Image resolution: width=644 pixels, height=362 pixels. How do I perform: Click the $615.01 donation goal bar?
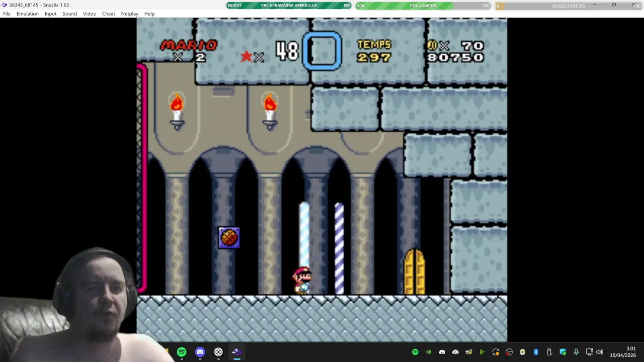[289, 6]
